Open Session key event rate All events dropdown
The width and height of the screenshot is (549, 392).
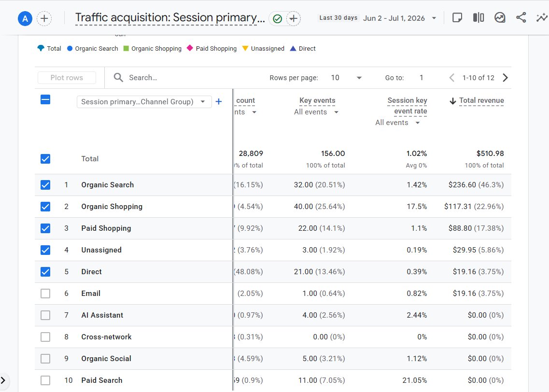click(x=397, y=123)
